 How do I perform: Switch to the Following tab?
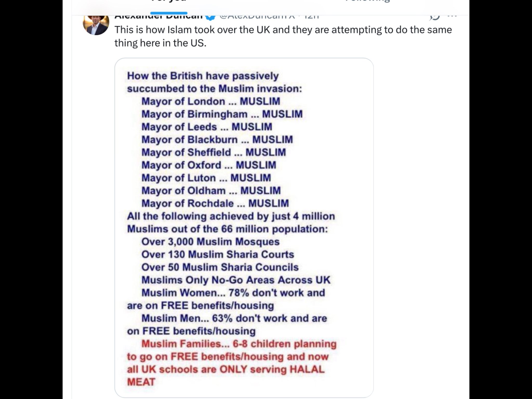pyautogui.click(x=367, y=2)
